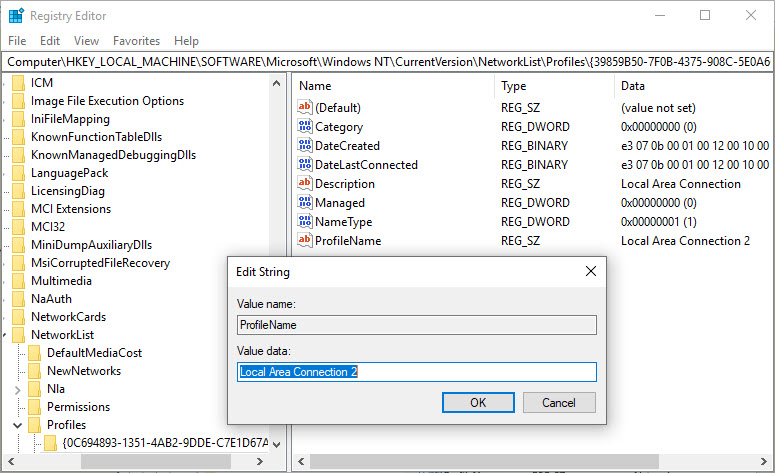This screenshot has height=473, width=775.
Task: Select the ProfileName string value icon
Action: [304, 240]
